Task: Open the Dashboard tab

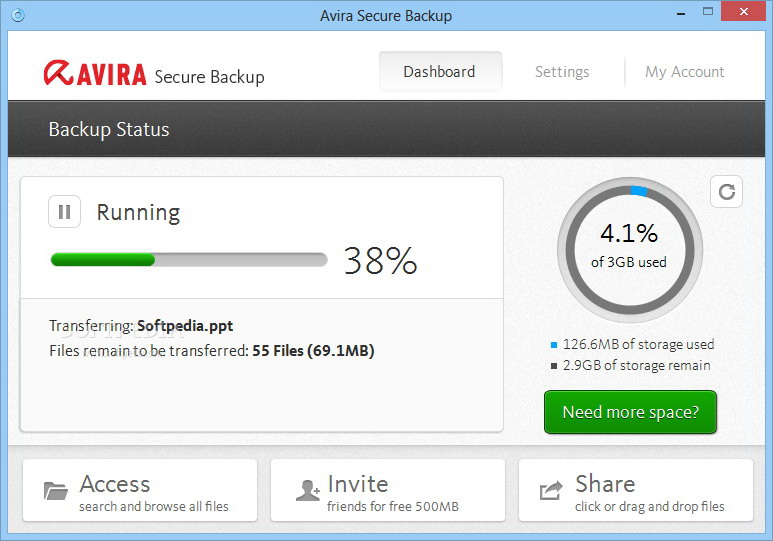Action: coord(439,72)
